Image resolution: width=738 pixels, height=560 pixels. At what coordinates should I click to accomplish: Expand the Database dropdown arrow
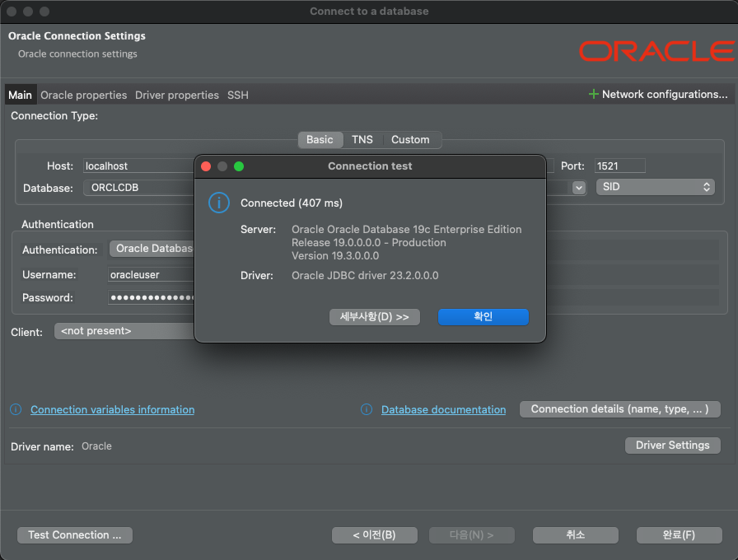point(579,188)
